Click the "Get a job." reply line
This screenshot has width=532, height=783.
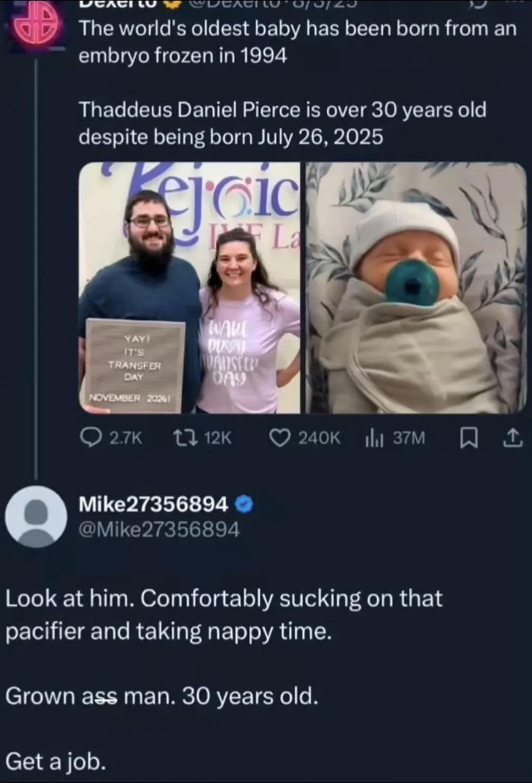click(x=56, y=762)
